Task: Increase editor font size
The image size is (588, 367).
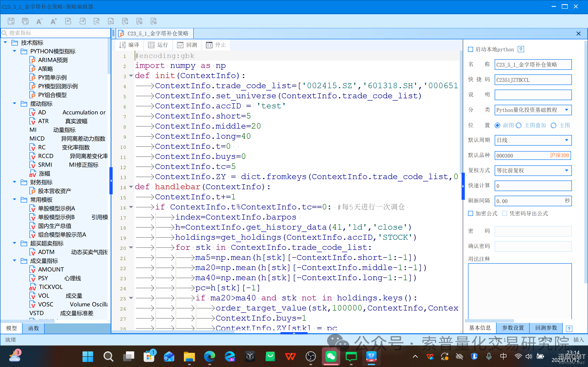Action: tap(54, 21)
